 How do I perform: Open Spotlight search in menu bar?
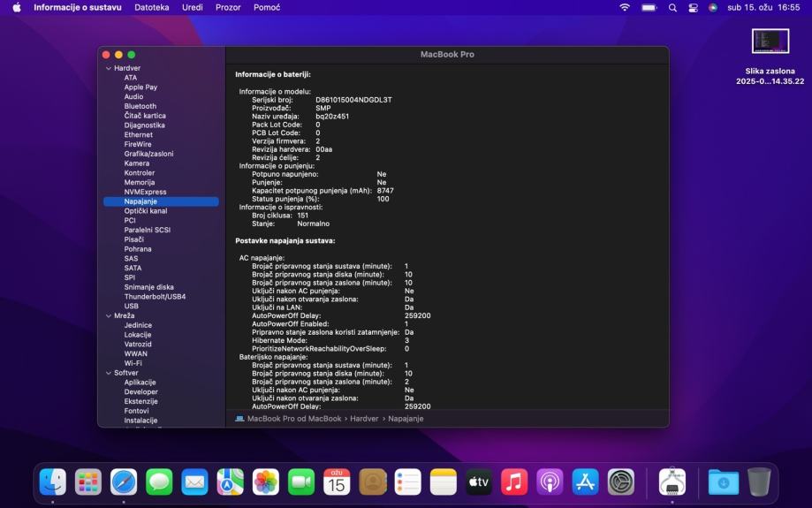pos(672,8)
